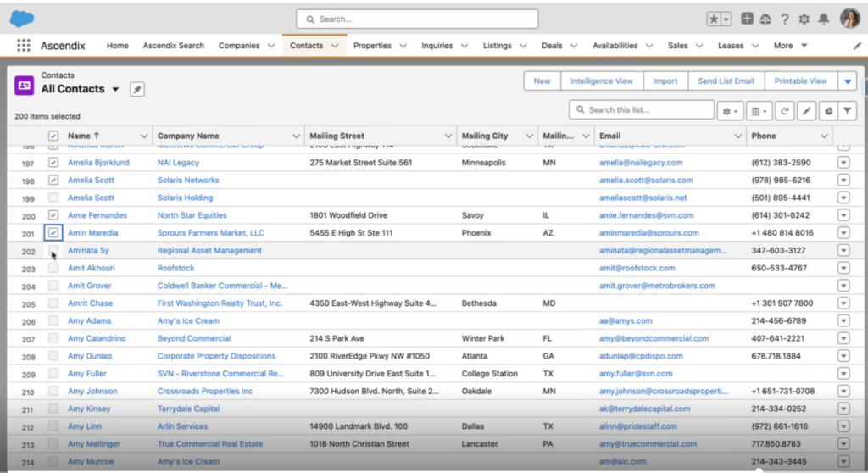
Task: Click the global Search field
Action: (417, 19)
